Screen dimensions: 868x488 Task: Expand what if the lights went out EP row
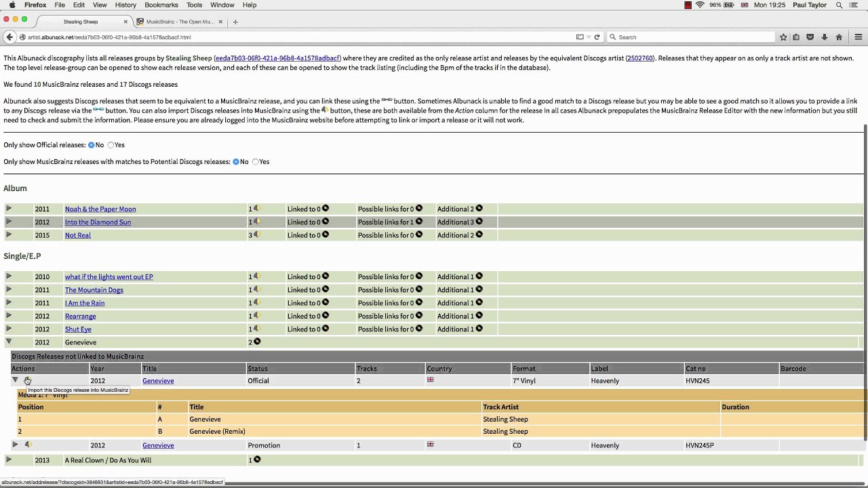pyautogui.click(x=9, y=276)
